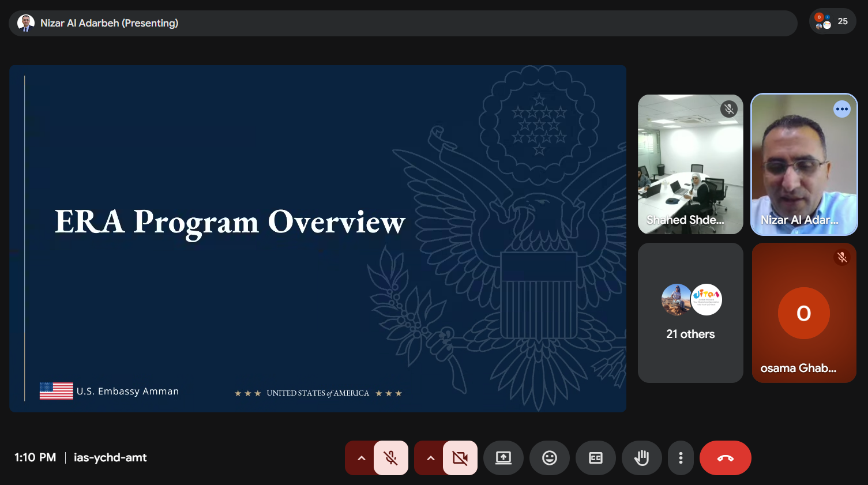Leave the call with the red hang-up button

(x=726, y=458)
